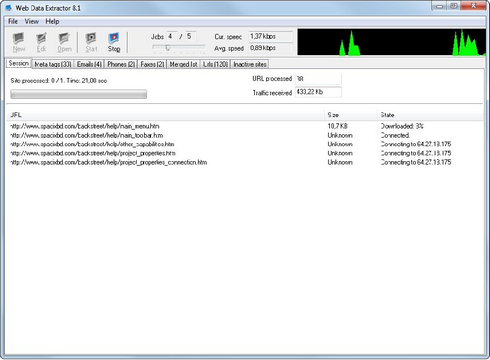Sort by the URL column header
This screenshot has width=490, height=360.
pos(166,115)
